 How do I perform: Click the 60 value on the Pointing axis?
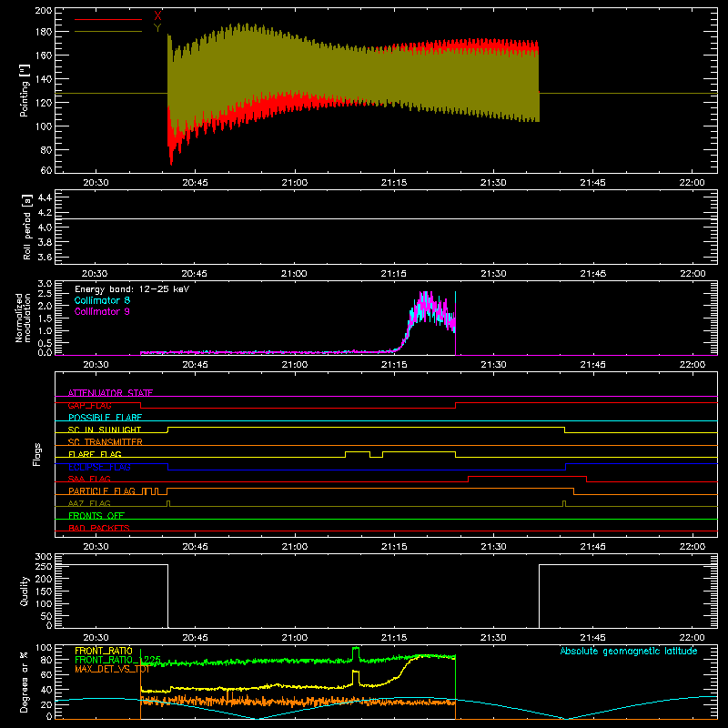pos(46,170)
